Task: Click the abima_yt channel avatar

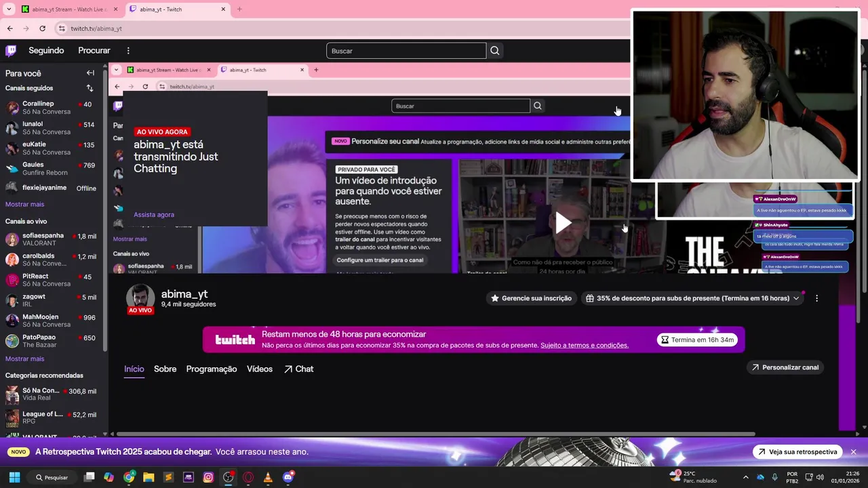Action: coord(140,297)
